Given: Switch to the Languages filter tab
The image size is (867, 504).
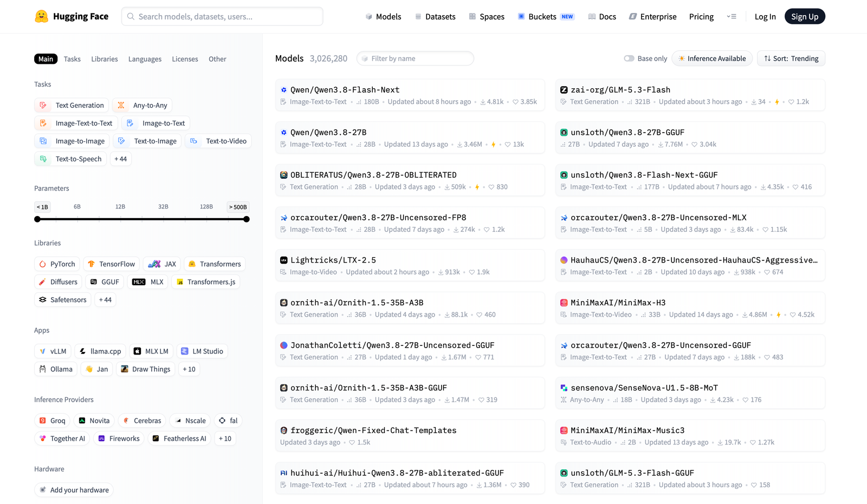Looking at the screenshot, I should pos(145,59).
